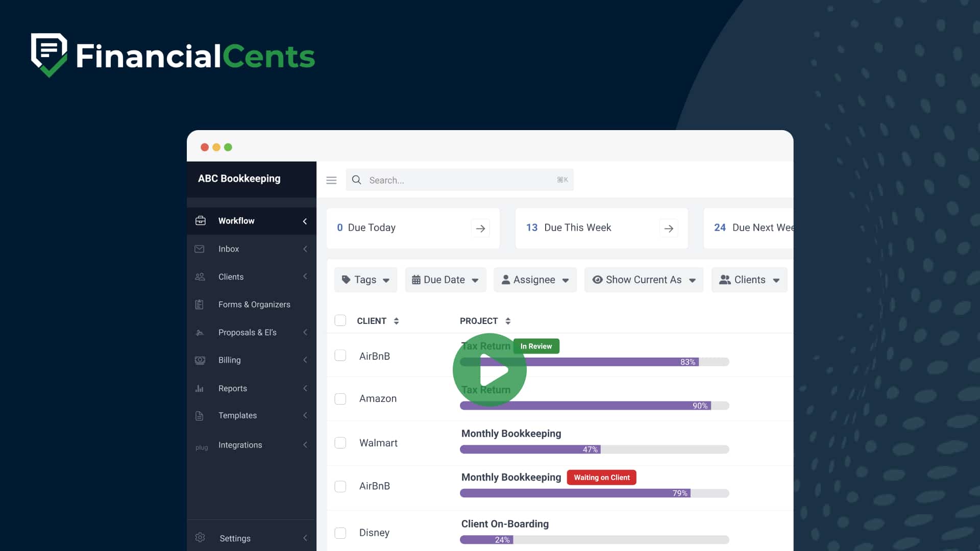Click the Workflow briefcase icon
This screenshot has height=551, width=980.
[x=201, y=221]
